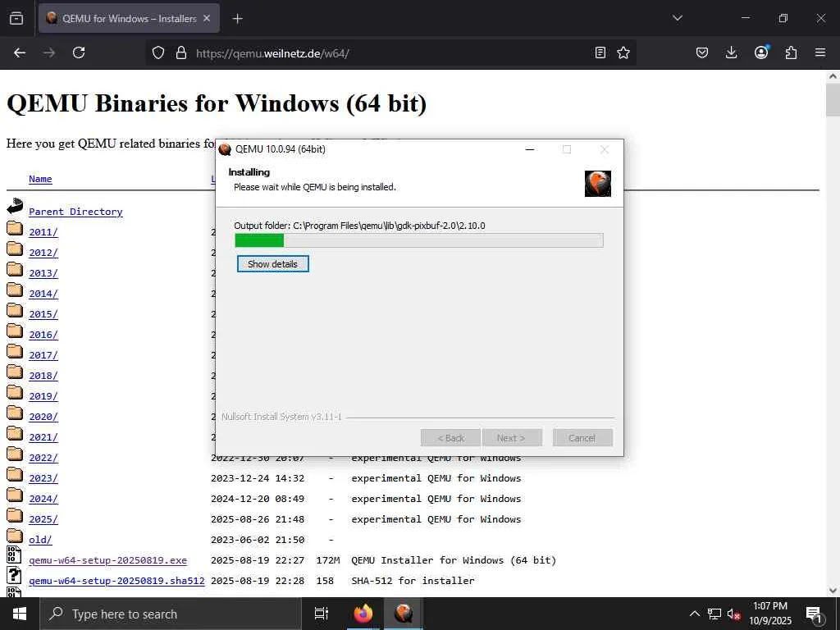This screenshot has height=630, width=840.
Task: Click the back-arrow icon beside Parent Directory
Action: (x=15, y=206)
